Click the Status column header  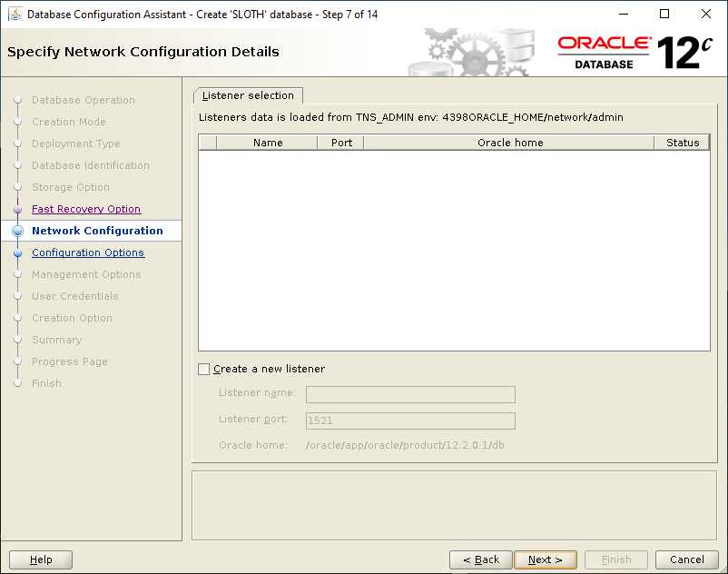pyautogui.click(x=682, y=143)
